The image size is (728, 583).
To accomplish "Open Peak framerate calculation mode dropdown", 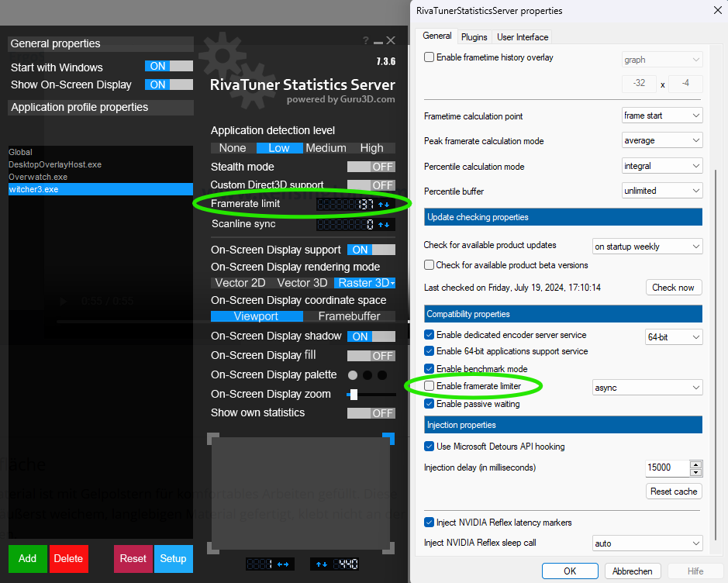I will point(662,140).
